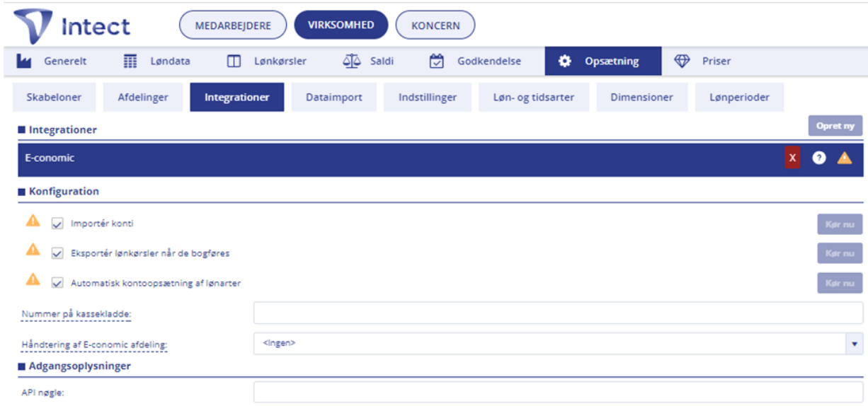Click Kør nu for Eksportér lønkørsler
The height and width of the screenshot is (406, 868).
point(840,253)
